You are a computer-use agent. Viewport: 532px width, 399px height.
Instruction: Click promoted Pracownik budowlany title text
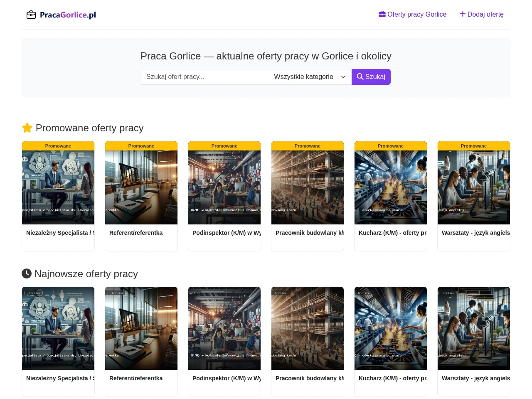(310, 233)
